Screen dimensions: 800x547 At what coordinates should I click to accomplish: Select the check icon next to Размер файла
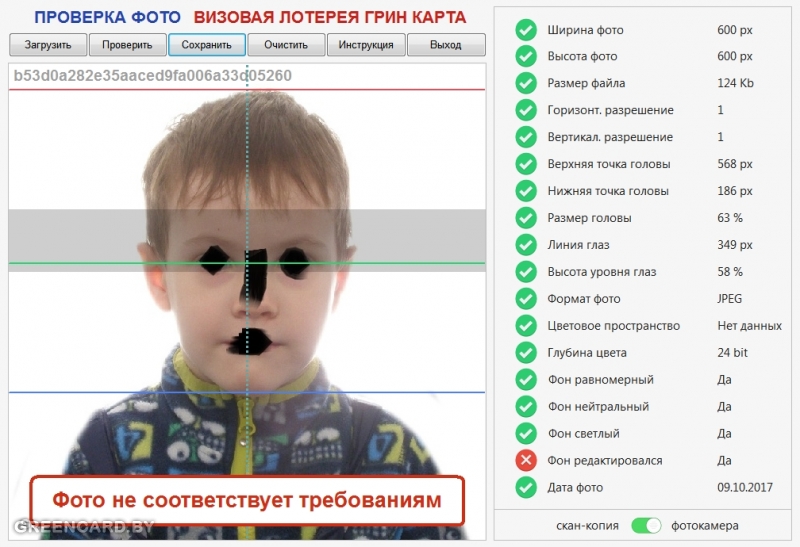[x=526, y=83]
